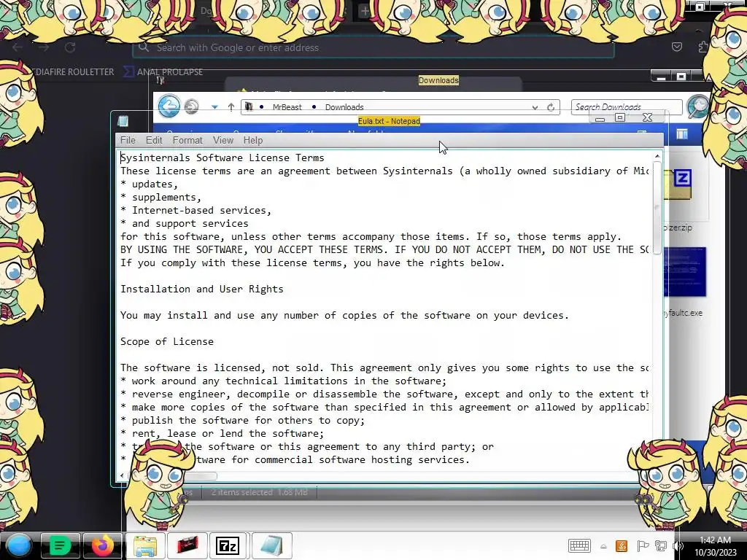Switch to File Explorer on taskbar
Image resolution: width=747 pixels, height=560 pixels.
coord(145,545)
